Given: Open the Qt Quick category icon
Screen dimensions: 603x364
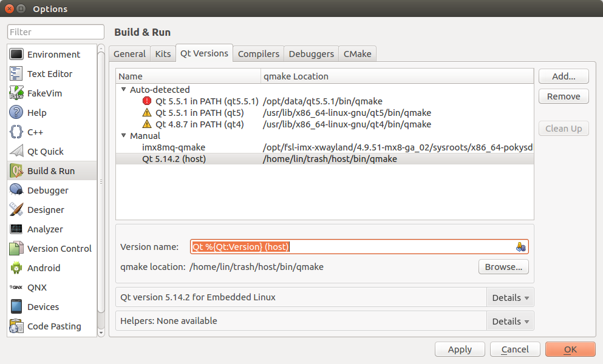Looking at the screenshot, I should pos(16,152).
